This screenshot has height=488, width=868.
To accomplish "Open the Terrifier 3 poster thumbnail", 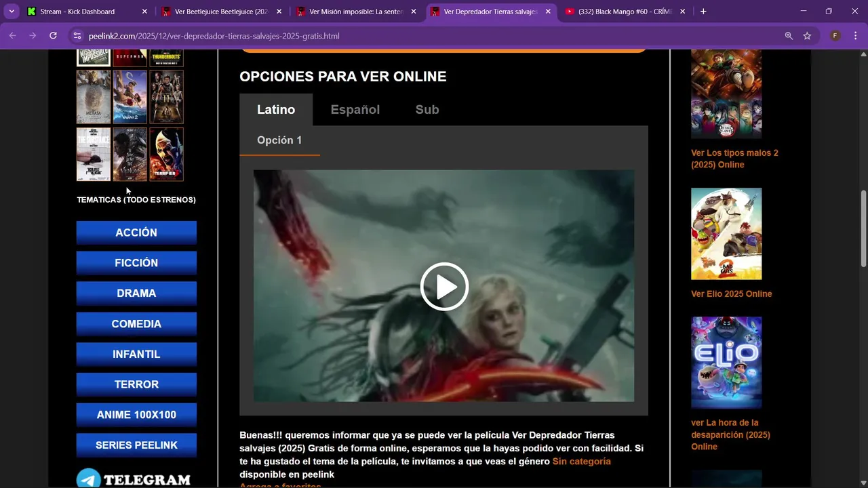I will click(167, 155).
